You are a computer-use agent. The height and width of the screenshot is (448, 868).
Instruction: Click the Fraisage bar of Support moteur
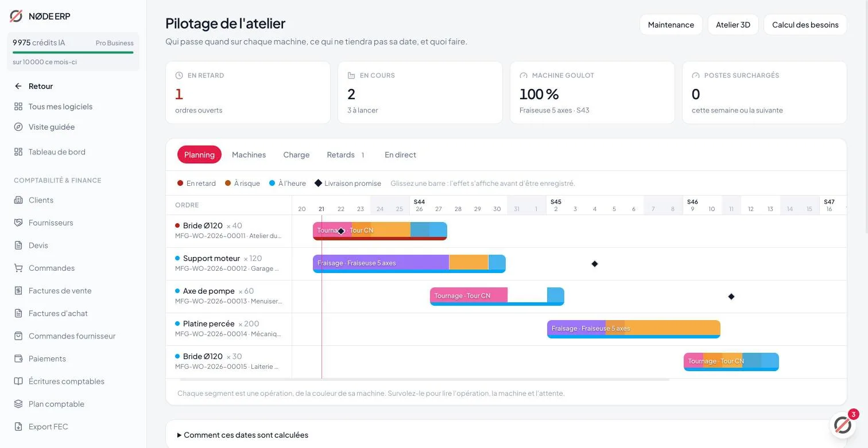coord(381,262)
